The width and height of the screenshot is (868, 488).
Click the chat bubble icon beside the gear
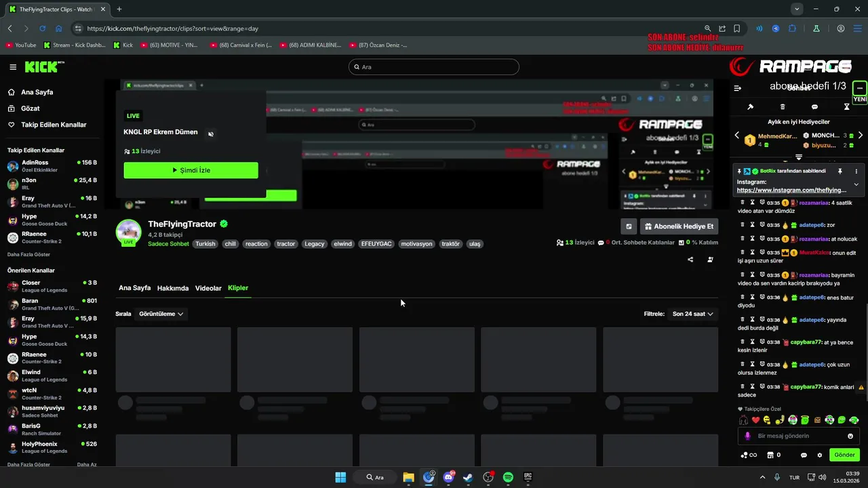pyautogui.click(x=804, y=455)
